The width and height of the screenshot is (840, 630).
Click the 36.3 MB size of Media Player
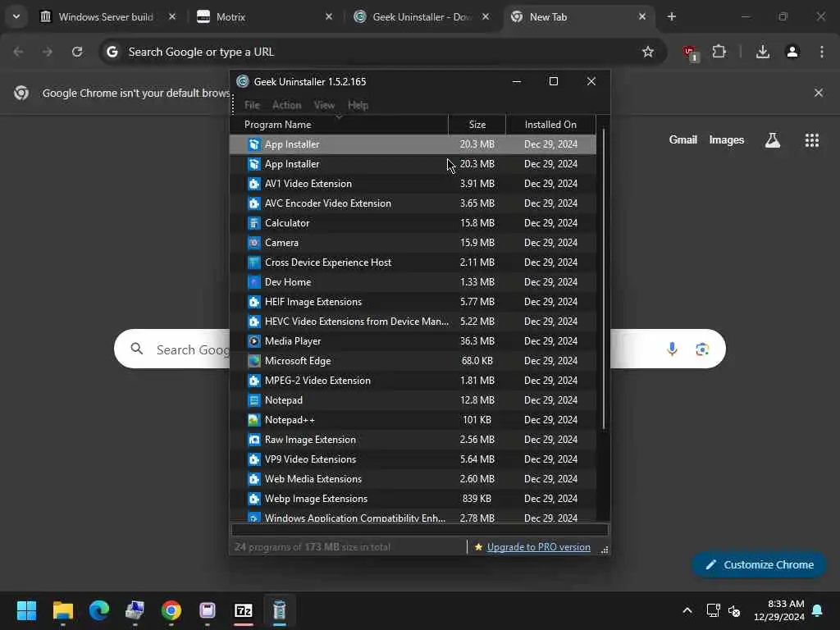[477, 341]
